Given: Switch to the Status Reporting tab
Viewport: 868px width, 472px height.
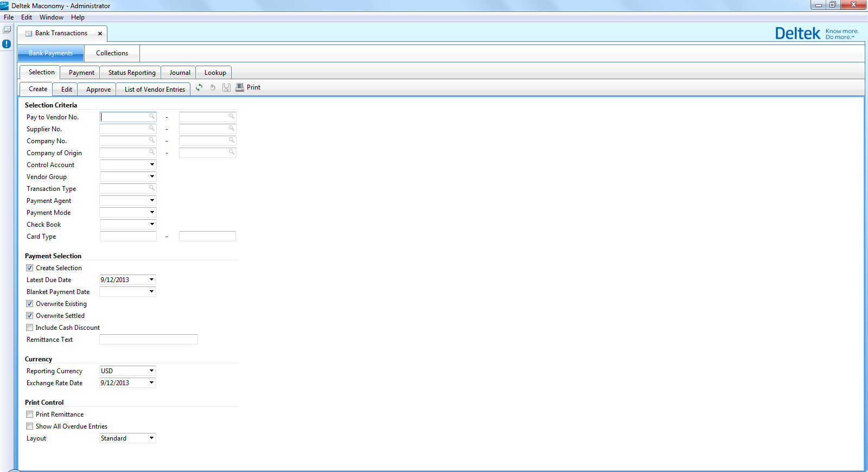Looking at the screenshot, I should point(132,73).
